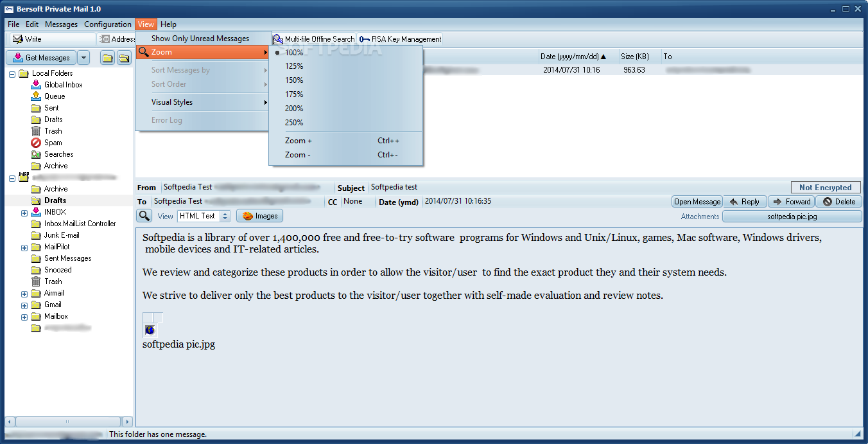The image size is (868, 444).
Task: Open the Get Messages dropdown arrow
Action: point(83,58)
